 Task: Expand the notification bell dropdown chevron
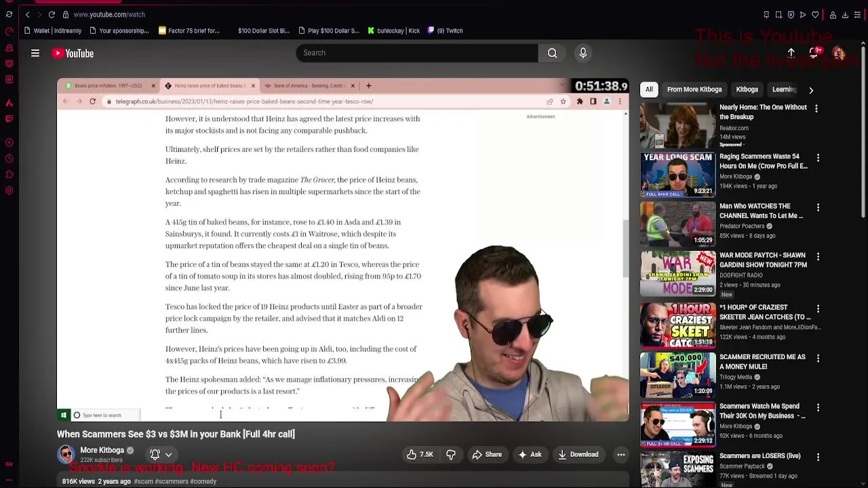pos(168,455)
